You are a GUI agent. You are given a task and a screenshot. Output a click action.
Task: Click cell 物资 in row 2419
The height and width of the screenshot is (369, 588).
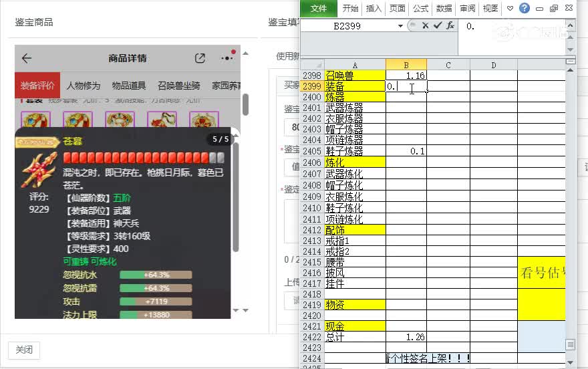[355, 305]
